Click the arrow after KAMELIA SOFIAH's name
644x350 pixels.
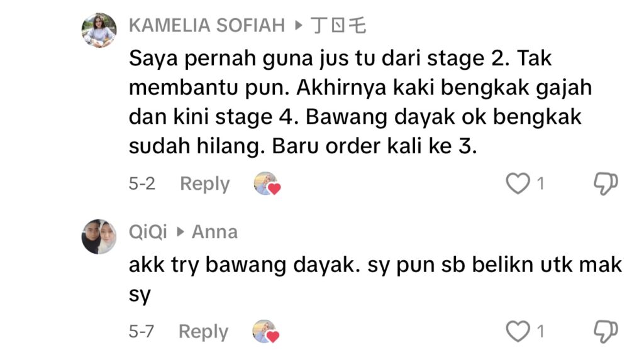point(298,26)
